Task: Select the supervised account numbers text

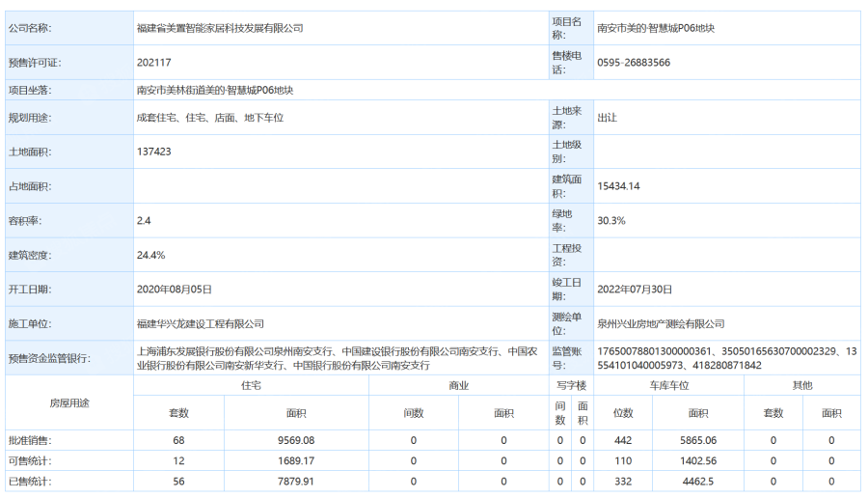Action: coord(727,358)
